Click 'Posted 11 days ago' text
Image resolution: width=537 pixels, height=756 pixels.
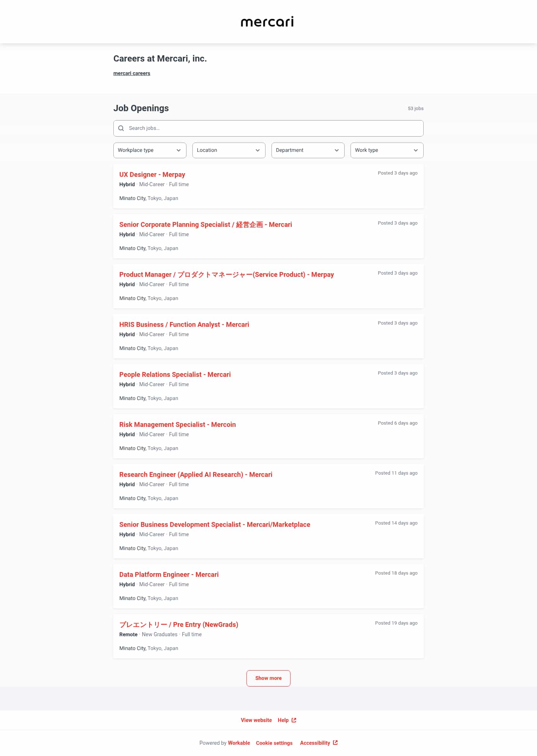tap(396, 473)
